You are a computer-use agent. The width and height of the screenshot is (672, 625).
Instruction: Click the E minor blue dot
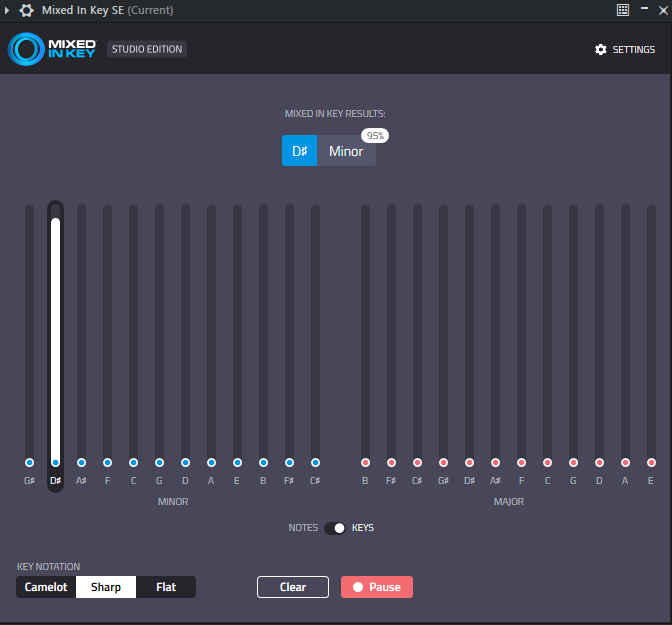237,463
